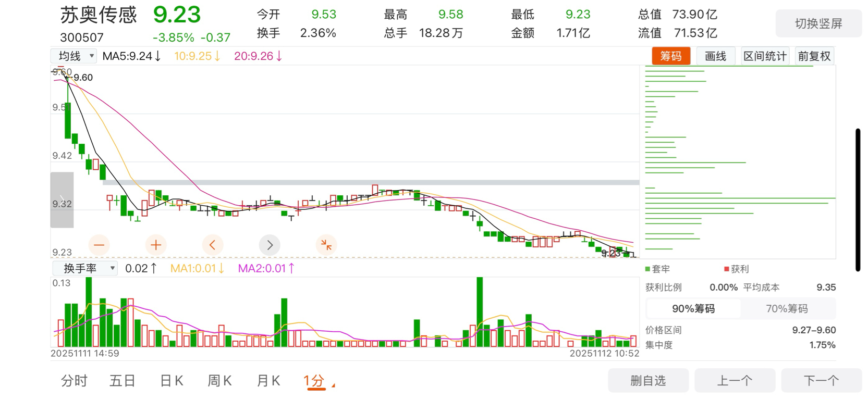This screenshot has height=400, width=868.
Task: Tap the stock code 300507
Action: point(82,37)
